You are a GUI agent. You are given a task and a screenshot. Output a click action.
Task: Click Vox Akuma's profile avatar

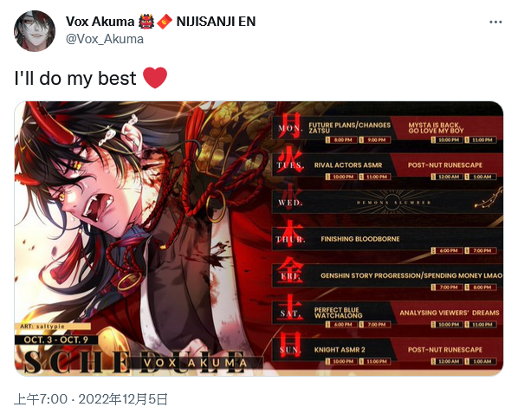pos(35,31)
